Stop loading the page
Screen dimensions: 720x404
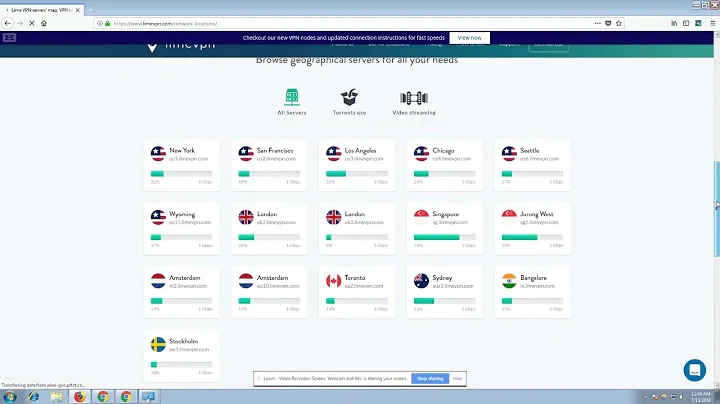pos(32,23)
